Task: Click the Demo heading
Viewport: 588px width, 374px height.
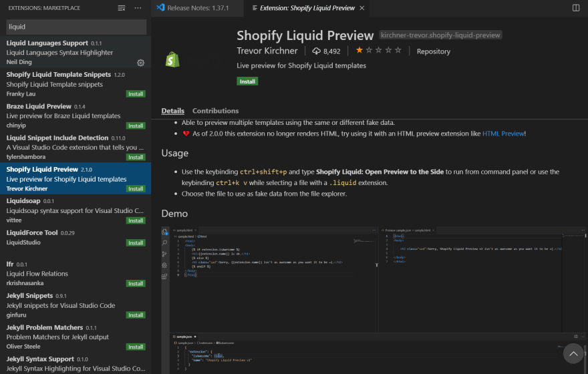Action: [174, 213]
